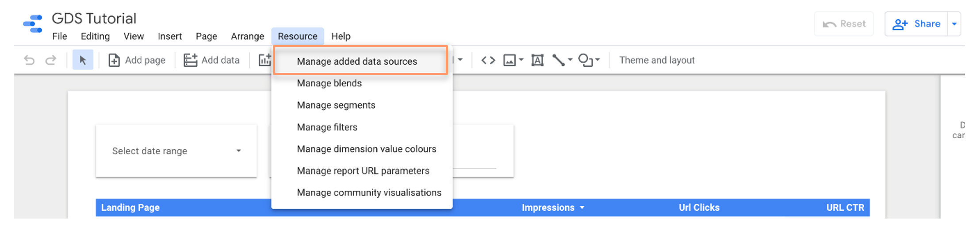This screenshot has width=980, height=234.
Task: Click the Data Studio logo
Action: coord(33,24)
